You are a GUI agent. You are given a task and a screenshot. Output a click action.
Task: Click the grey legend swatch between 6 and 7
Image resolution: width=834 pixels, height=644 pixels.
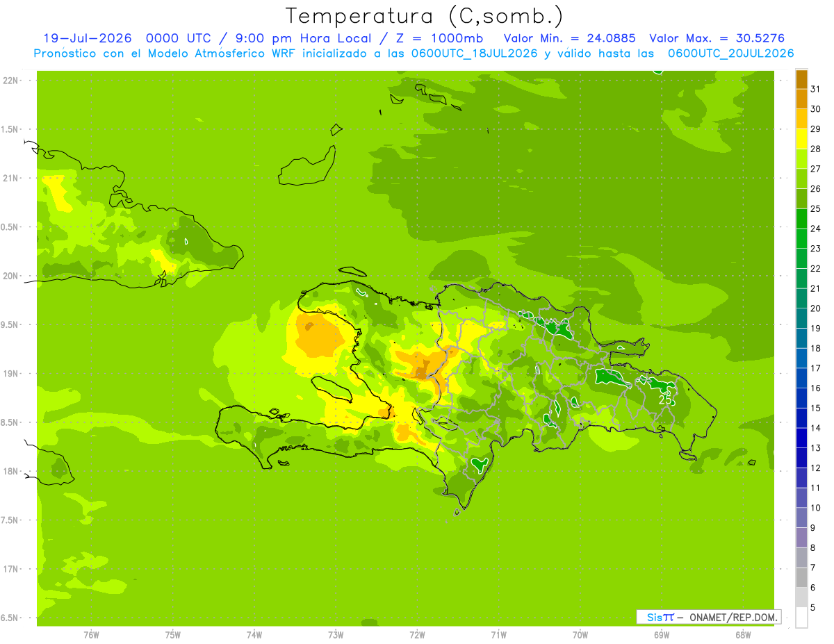(801, 577)
